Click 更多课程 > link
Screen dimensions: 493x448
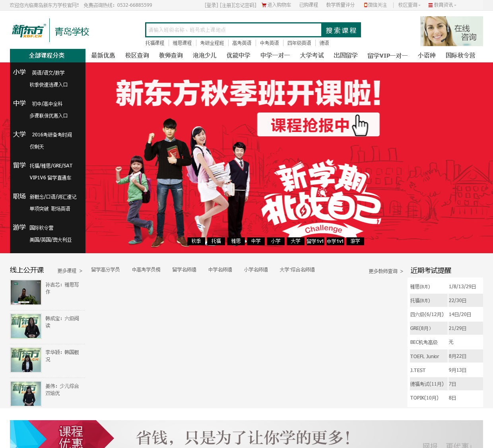(70, 271)
